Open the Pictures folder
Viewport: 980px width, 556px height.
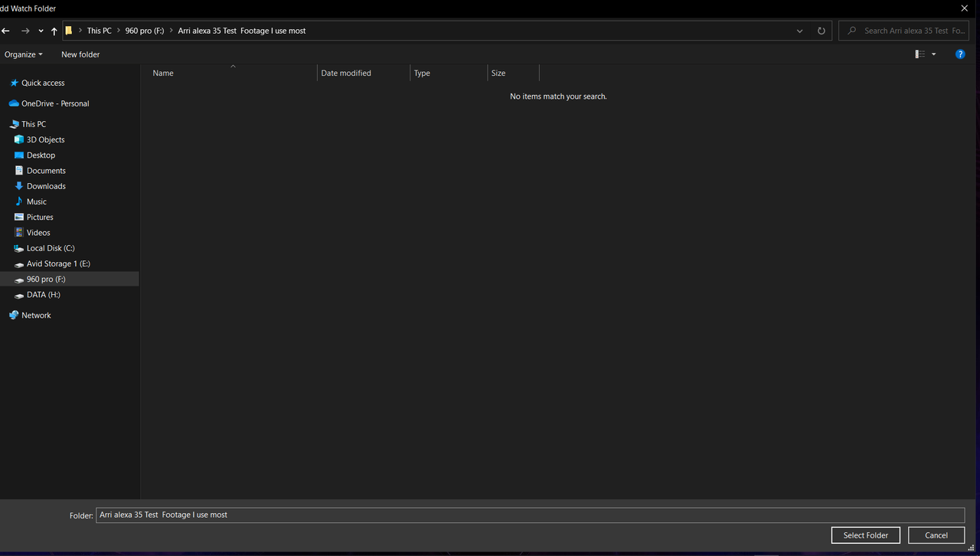coord(40,217)
